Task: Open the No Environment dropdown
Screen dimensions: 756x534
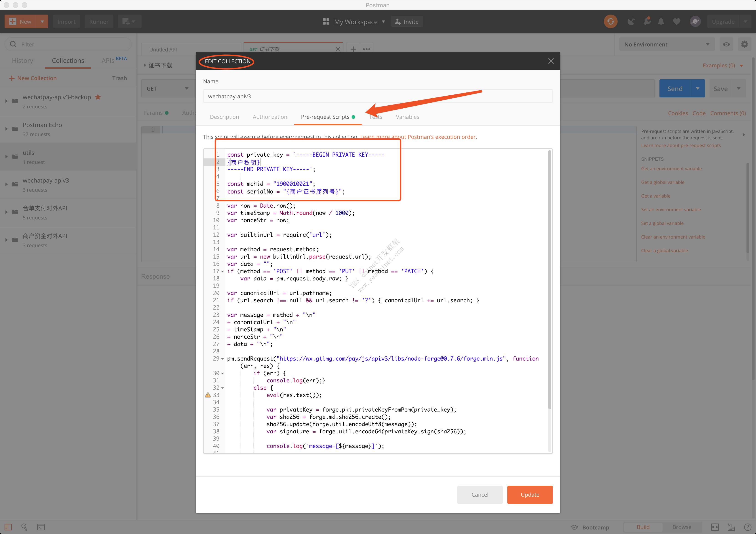Action: point(667,44)
